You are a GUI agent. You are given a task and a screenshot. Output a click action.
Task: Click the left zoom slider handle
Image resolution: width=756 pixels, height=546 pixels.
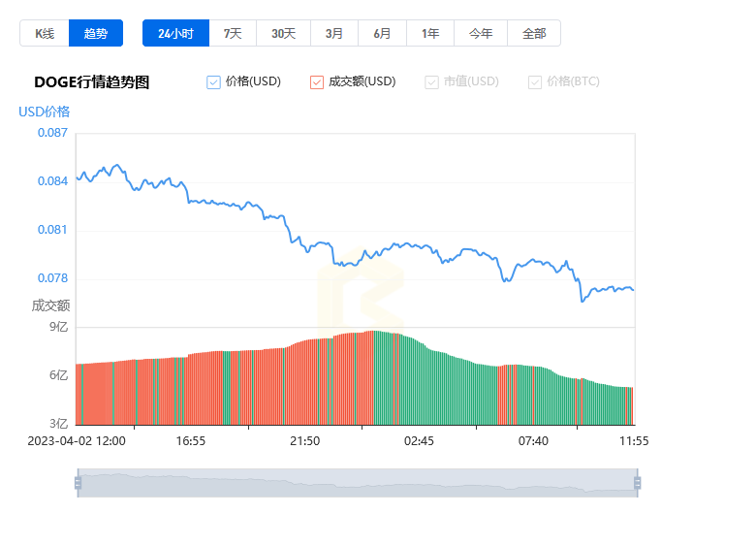[78, 483]
